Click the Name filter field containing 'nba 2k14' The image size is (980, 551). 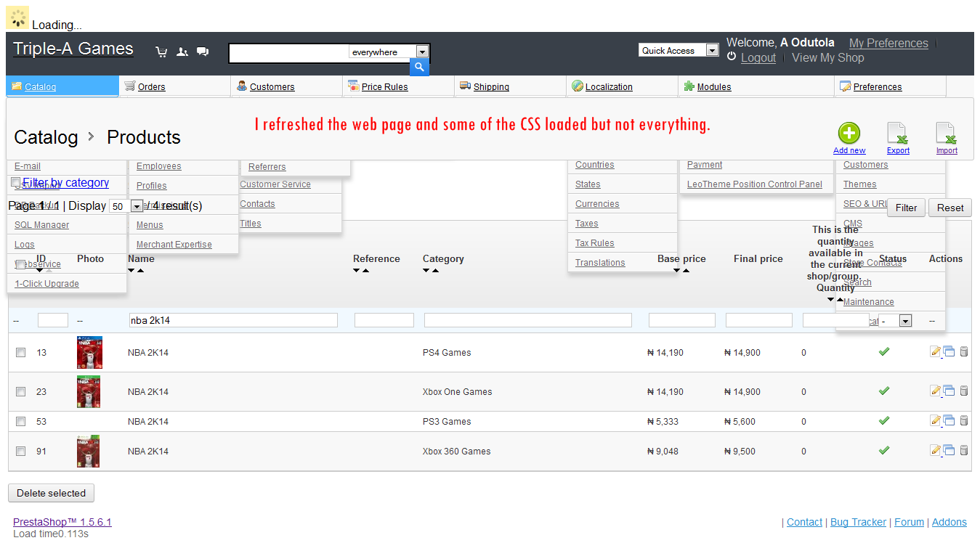[x=233, y=320]
